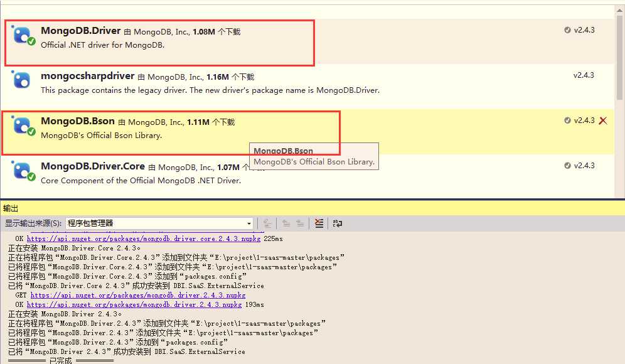Click the MongoDB.Driver package icon

click(23, 36)
